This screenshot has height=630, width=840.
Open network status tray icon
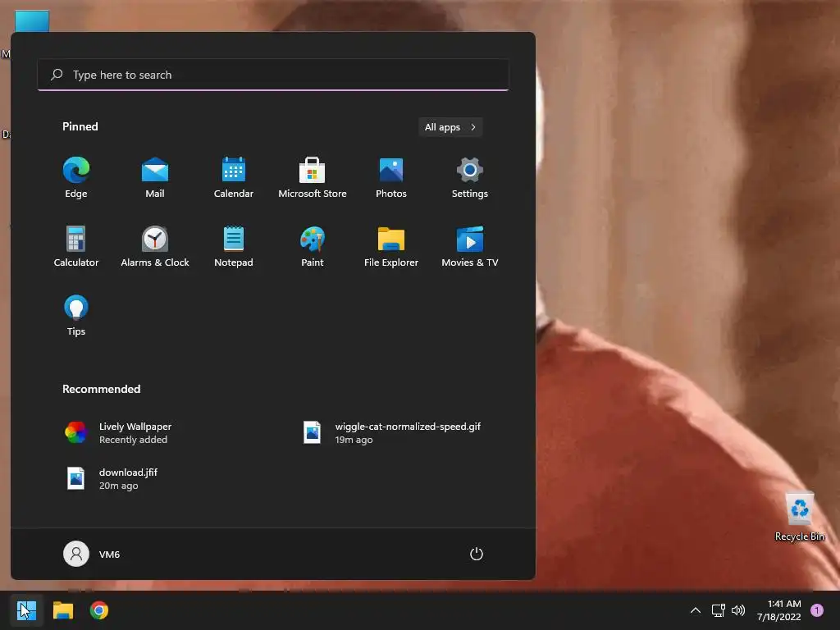click(x=718, y=610)
